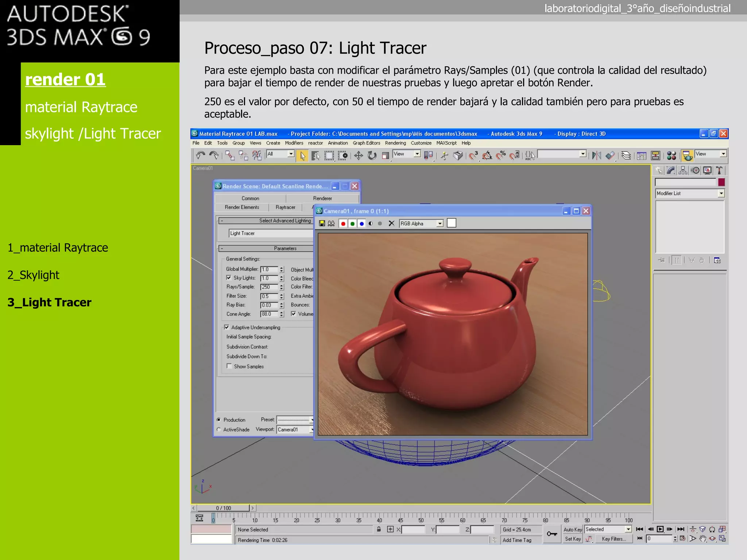
Task: Clone the rendered frame window
Action: [331, 223]
